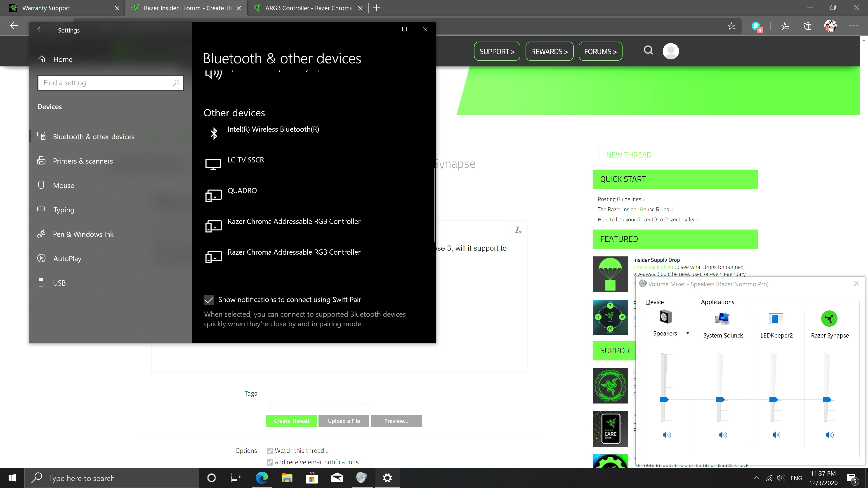The width and height of the screenshot is (868, 488).
Task: Toggle receive email notifications checkbox
Action: pos(270,462)
